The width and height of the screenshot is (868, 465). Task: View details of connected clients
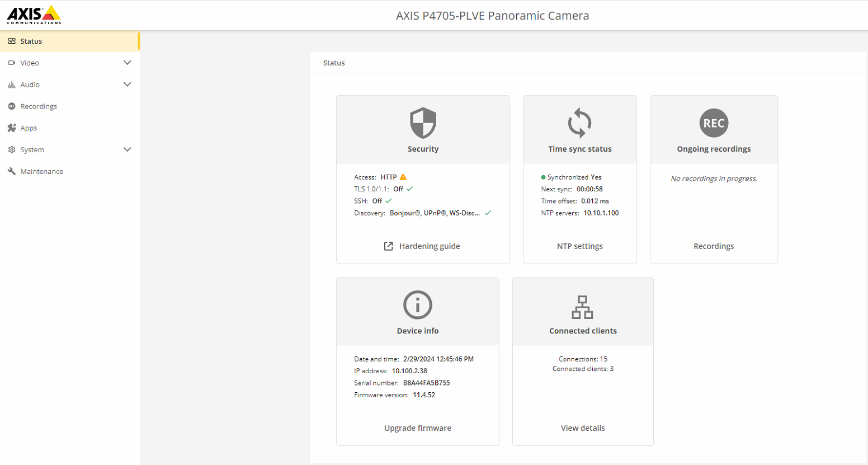click(x=582, y=428)
